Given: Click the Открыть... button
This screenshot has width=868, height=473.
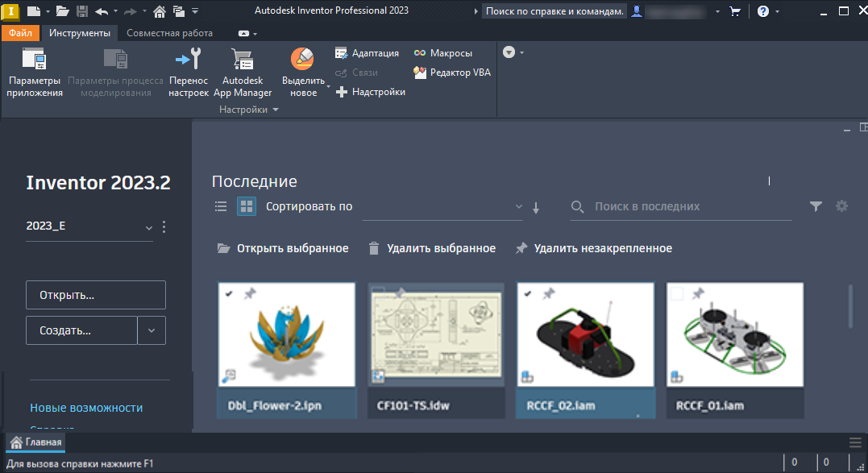Looking at the screenshot, I should coord(96,295).
